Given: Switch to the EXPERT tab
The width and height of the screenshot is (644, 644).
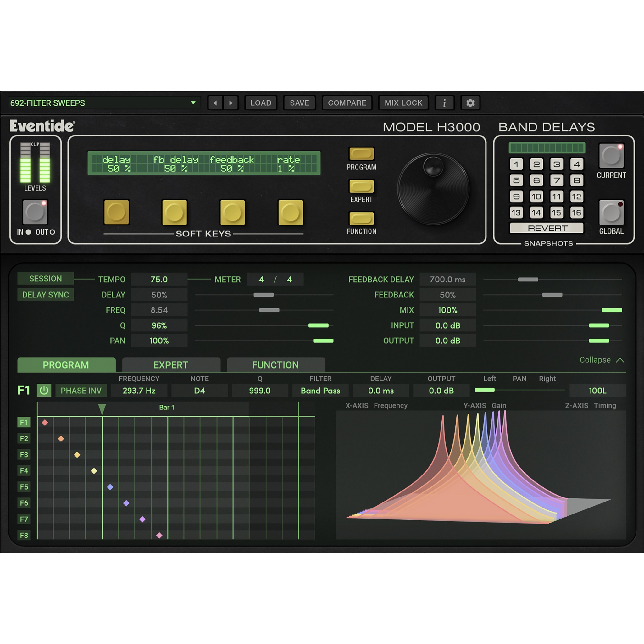Looking at the screenshot, I should 171,365.
